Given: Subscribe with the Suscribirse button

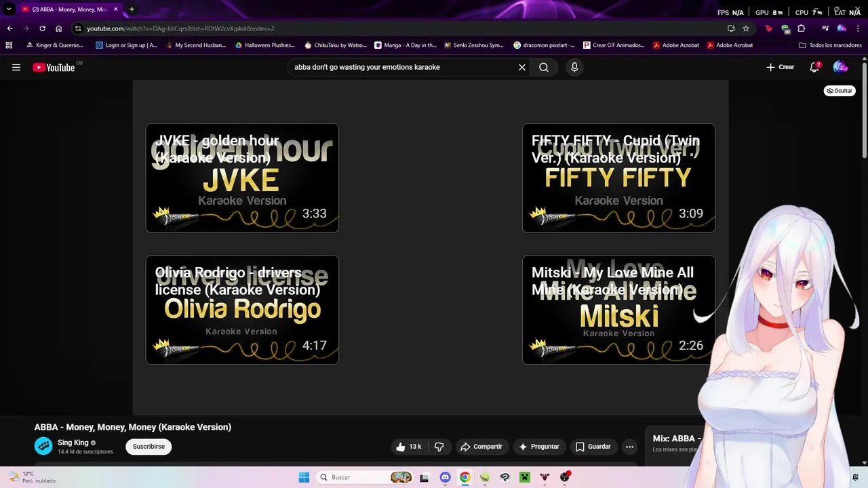Looking at the screenshot, I should coord(149,447).
